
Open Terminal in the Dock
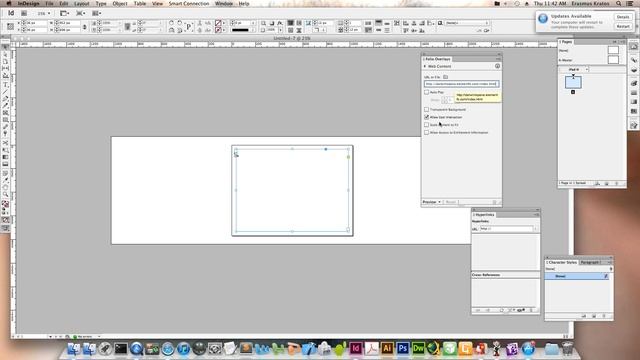point(121,348)
